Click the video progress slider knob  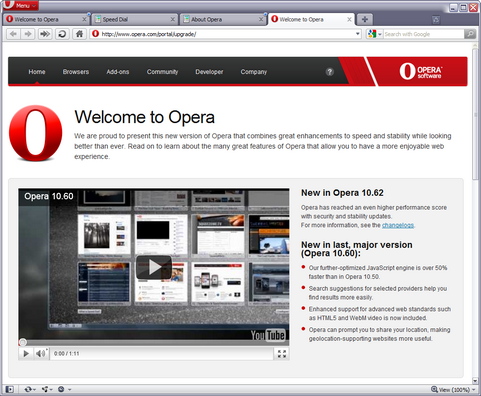pyautogui.click(x=23, y=342)
